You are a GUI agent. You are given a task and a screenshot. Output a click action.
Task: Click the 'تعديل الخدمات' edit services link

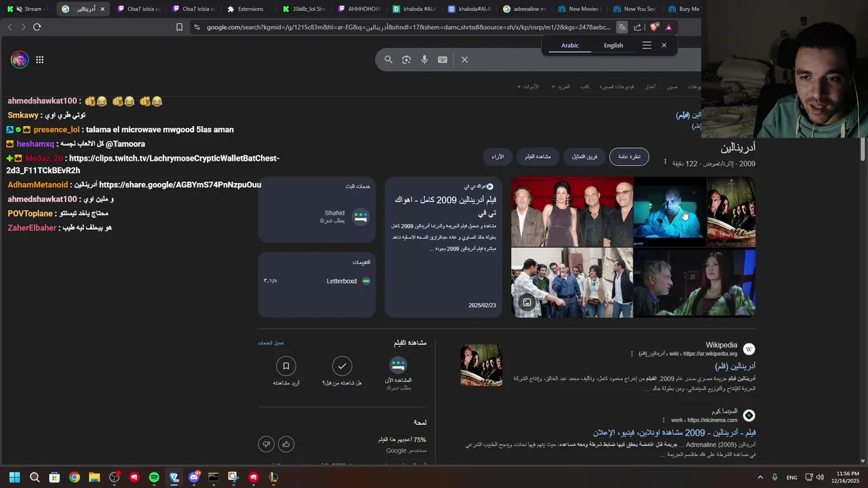point(271,343)
